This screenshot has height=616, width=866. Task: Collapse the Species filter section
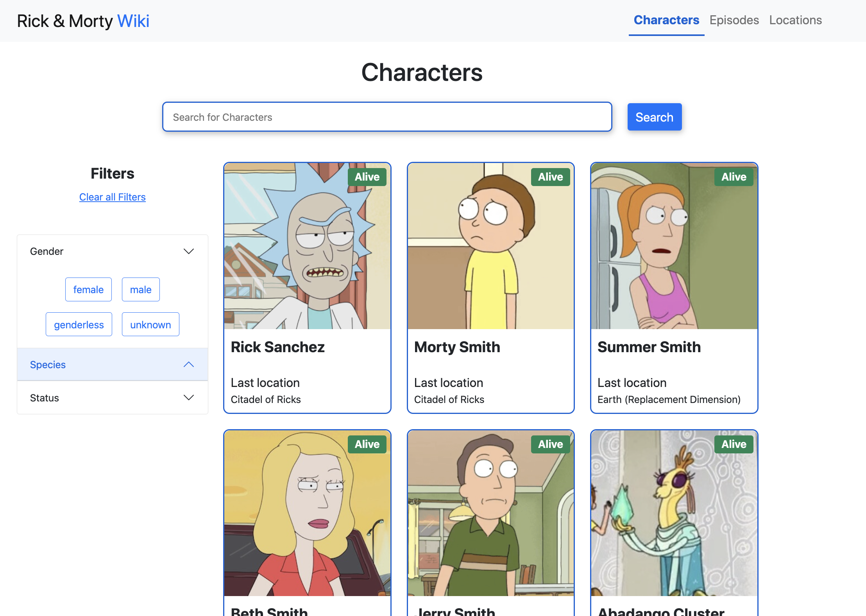click(112, 364)
